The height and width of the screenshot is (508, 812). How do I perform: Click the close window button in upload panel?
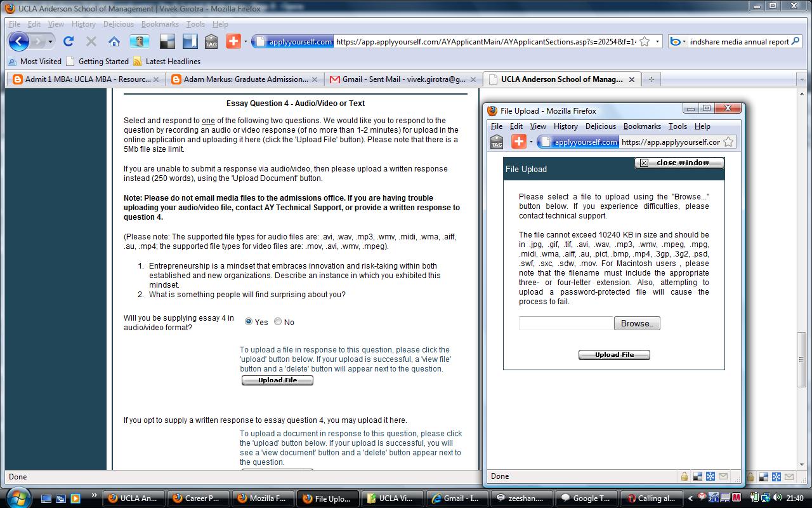[679, 163]
